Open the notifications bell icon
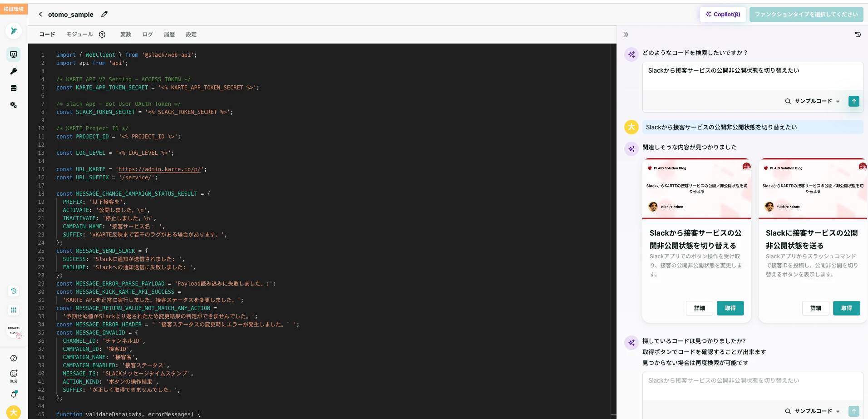Screen dimensions: 868x419 click(x=14, y=394)
